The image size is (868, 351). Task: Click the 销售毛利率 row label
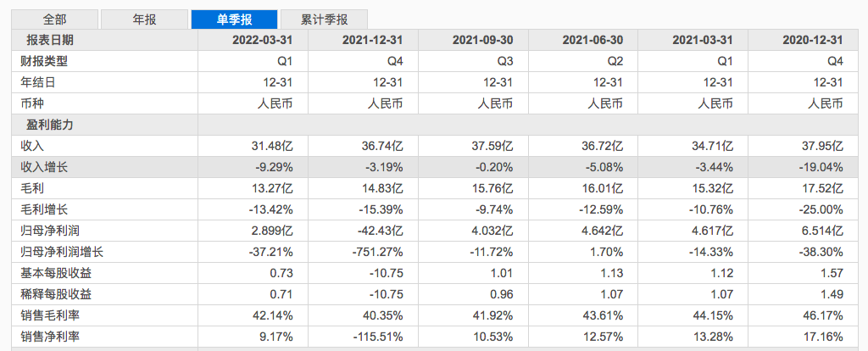tap(50, 315)
